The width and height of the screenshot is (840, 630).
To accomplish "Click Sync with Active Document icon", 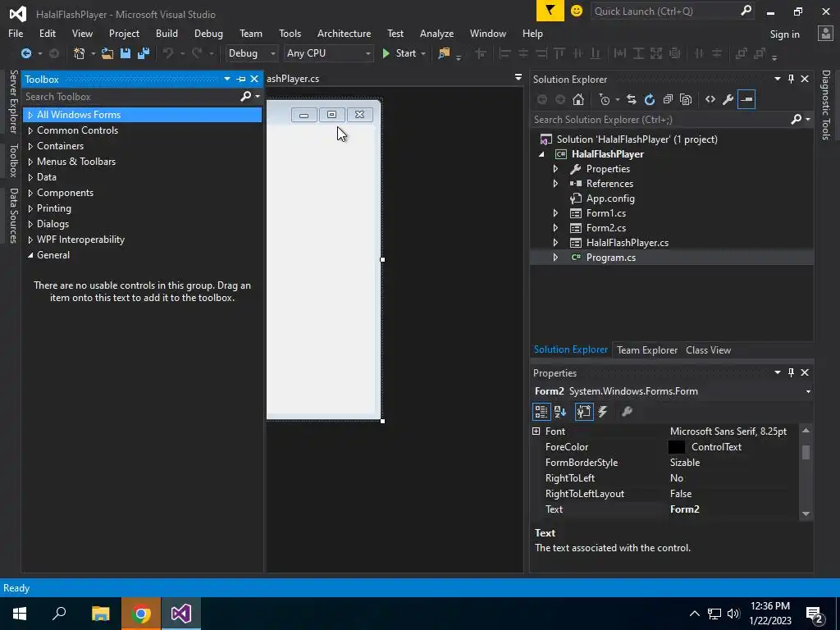I will coord(632,99).
